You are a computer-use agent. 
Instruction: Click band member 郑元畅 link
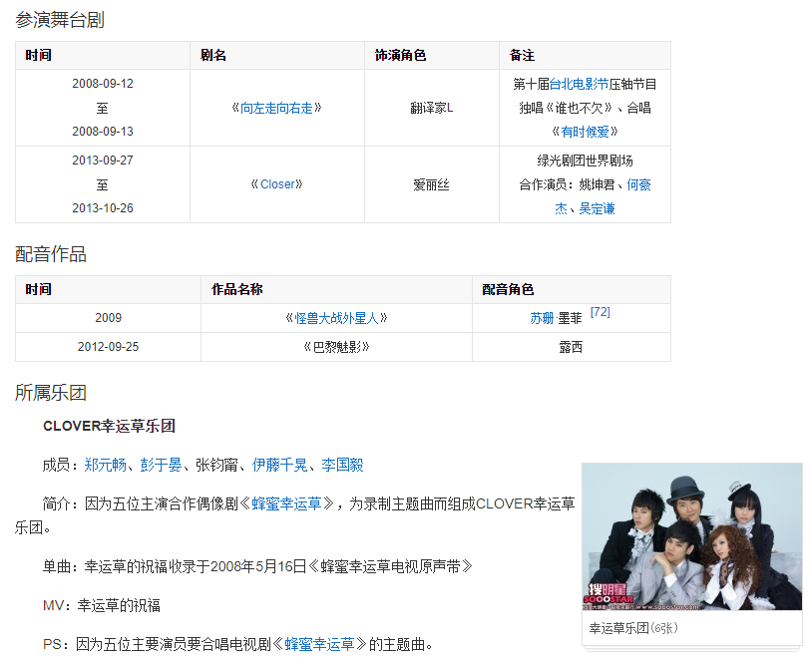pyautogui.click(x=105, y=465)
